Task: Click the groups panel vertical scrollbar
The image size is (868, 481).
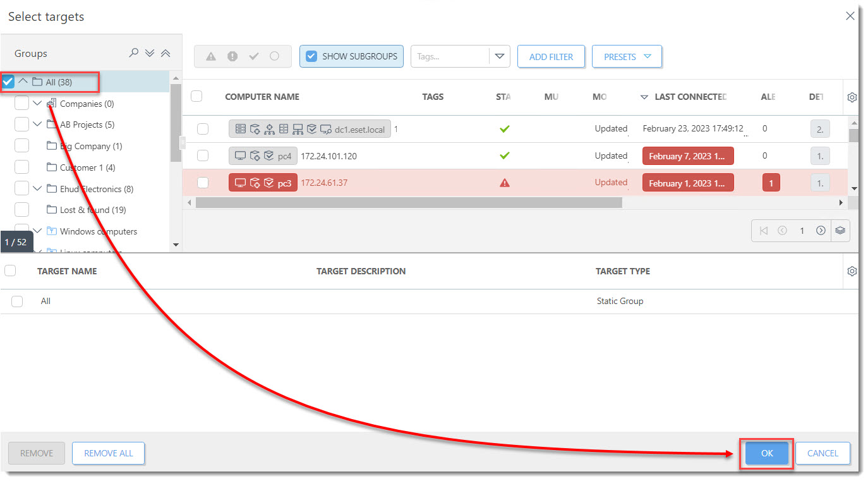Action: (x=176, y=123)
